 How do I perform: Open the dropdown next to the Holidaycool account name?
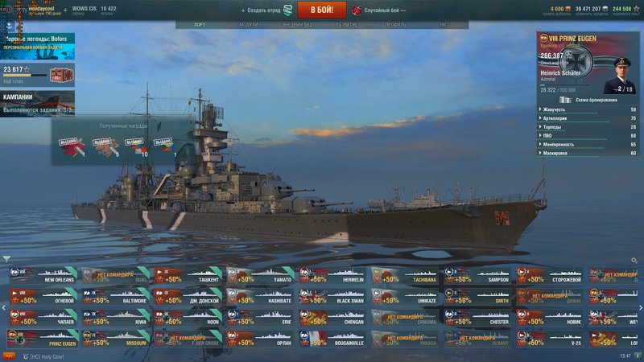coord(65,10)
